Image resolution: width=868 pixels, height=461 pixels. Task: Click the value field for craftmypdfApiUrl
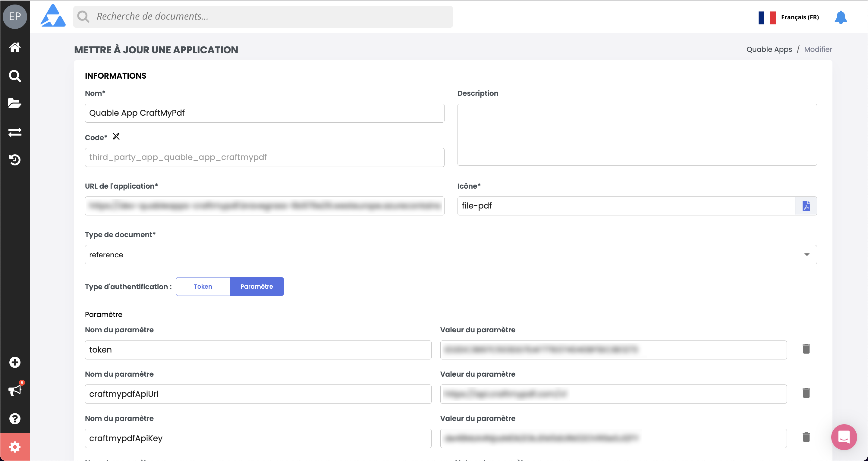[x=613, y=394]
